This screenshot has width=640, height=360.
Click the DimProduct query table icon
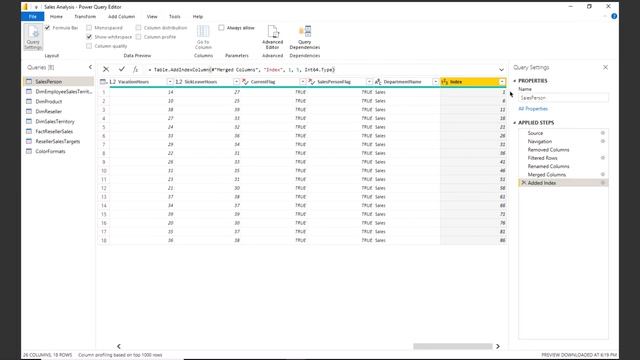click(x=29, y=101)
